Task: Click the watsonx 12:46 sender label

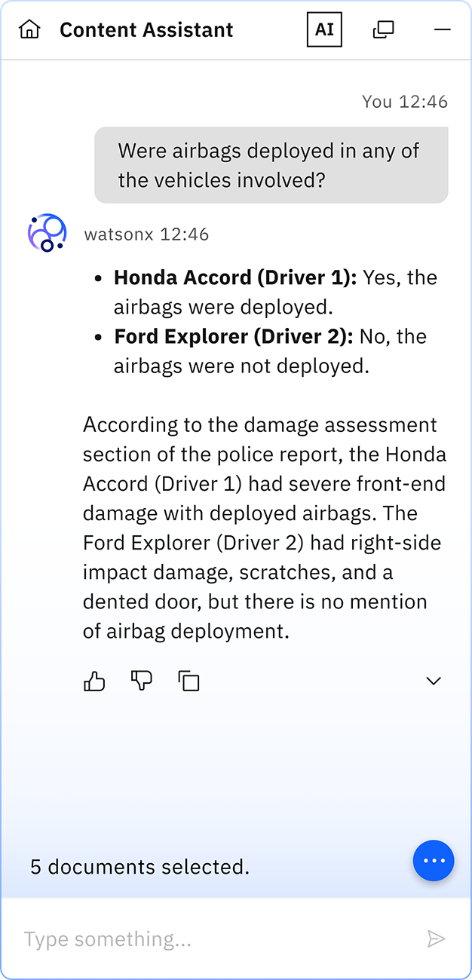Action: (x=146, y=234)
